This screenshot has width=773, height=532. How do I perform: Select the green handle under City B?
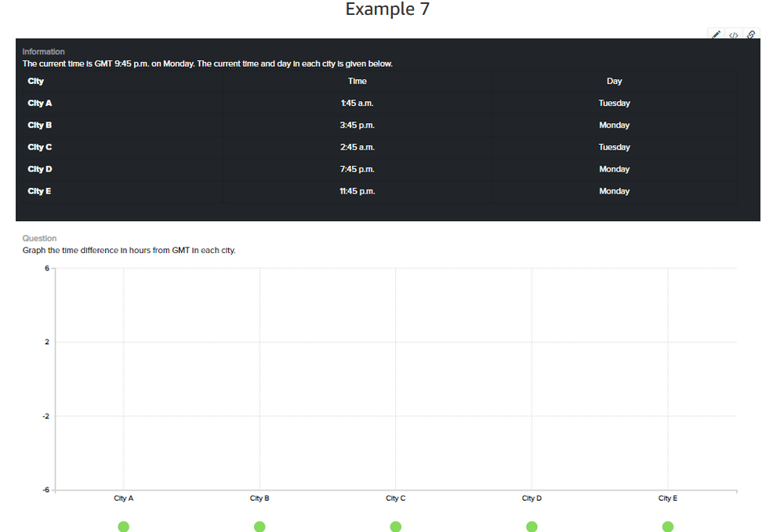[259, 527]
